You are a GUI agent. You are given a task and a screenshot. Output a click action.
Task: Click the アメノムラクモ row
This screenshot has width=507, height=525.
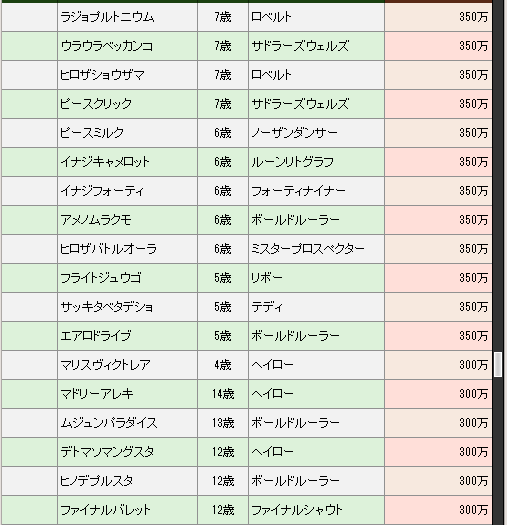click(246, 220)
